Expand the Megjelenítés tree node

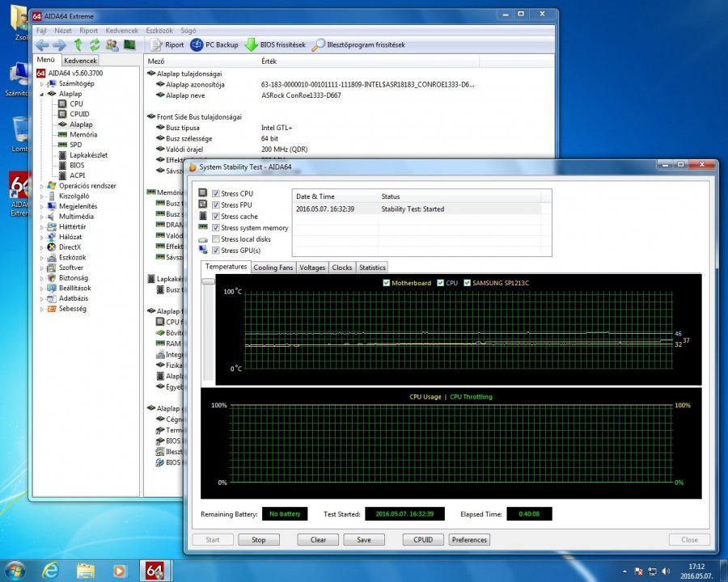pos(42,207)
